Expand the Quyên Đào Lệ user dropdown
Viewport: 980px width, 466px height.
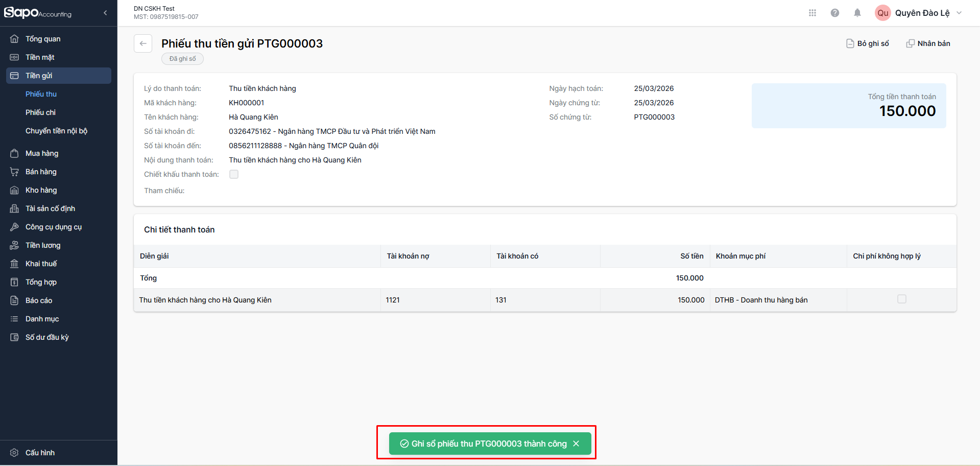pos(959,13)
